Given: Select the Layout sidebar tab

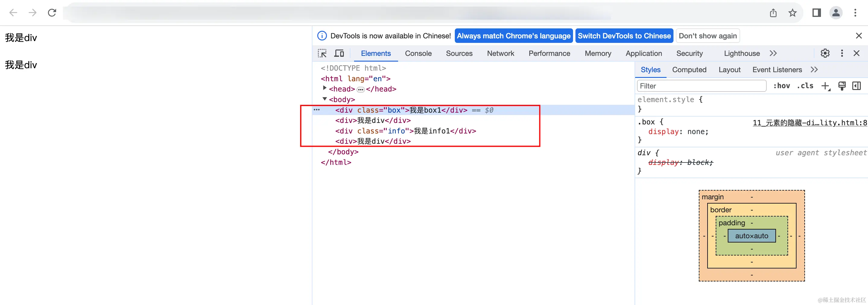Looking at the screenshot, I should tap(730, 69).
